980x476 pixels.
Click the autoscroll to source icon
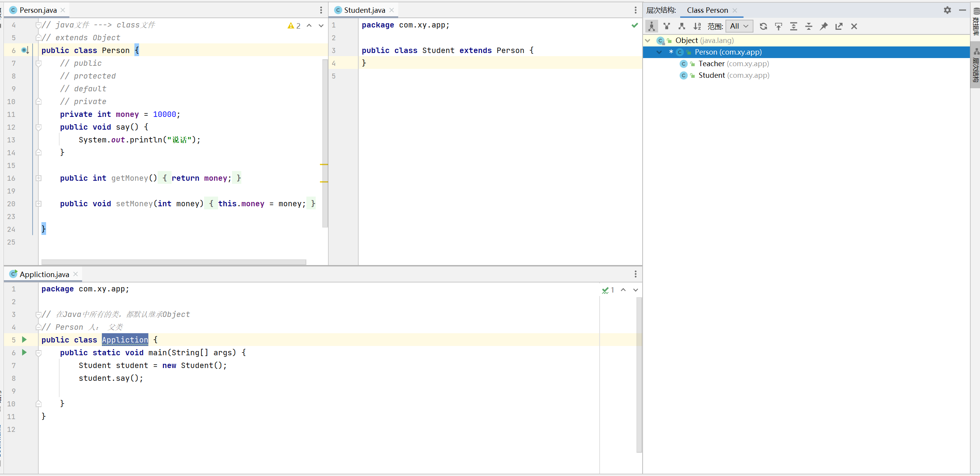tap(779, 26)
